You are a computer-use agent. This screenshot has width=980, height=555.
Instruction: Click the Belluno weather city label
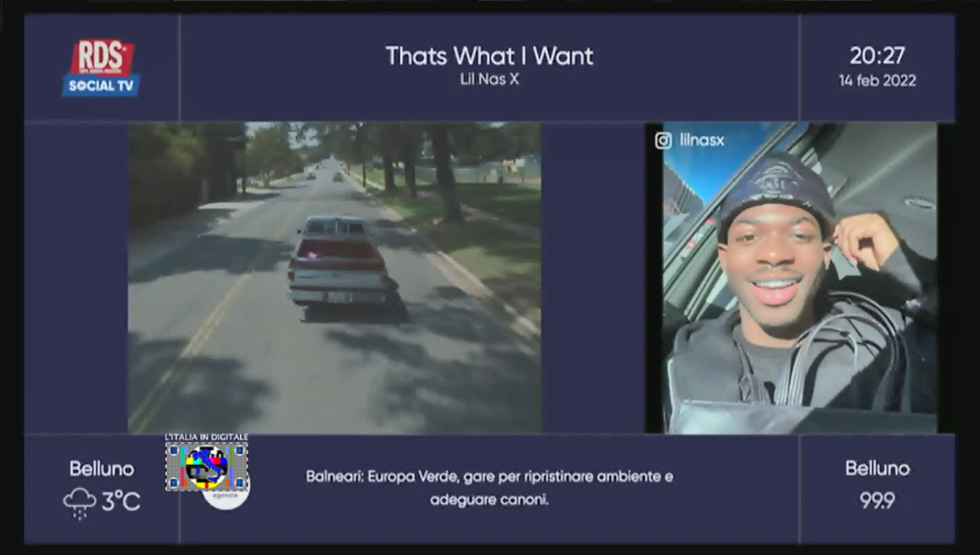point(101,468)
